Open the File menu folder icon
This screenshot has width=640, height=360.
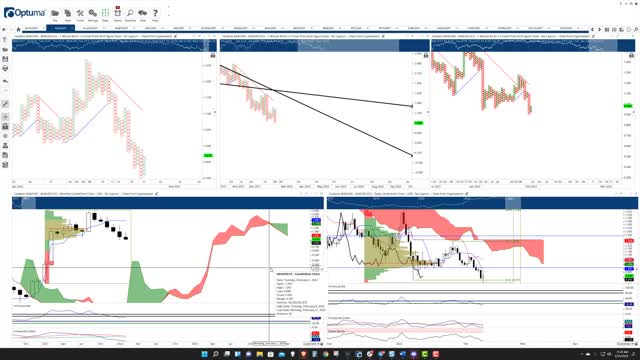tap(55, 13)
